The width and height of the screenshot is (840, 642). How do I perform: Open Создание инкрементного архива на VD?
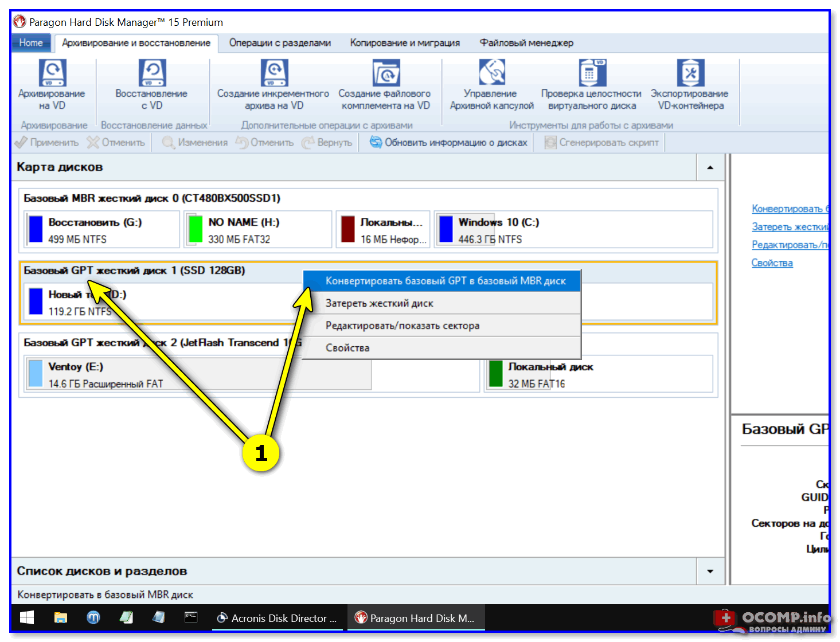point(274,85)
